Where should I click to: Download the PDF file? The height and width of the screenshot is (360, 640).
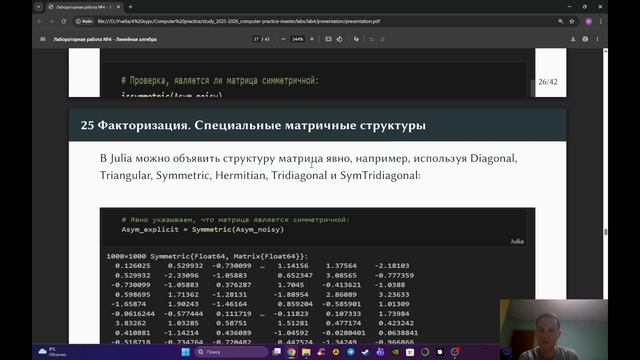point(573,39)
